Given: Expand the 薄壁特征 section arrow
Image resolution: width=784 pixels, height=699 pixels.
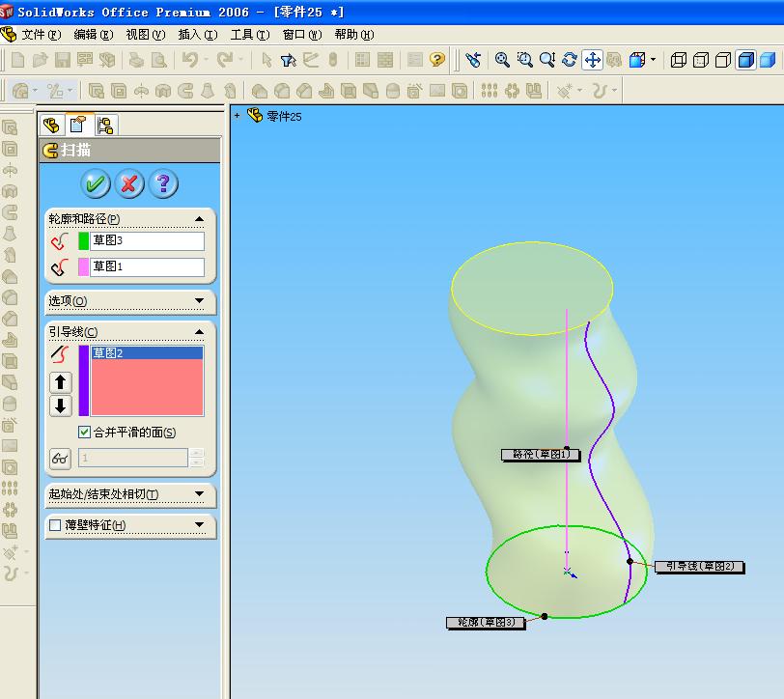Looking at the screenshot, I should pyautogui.click(x=199, y=525).
